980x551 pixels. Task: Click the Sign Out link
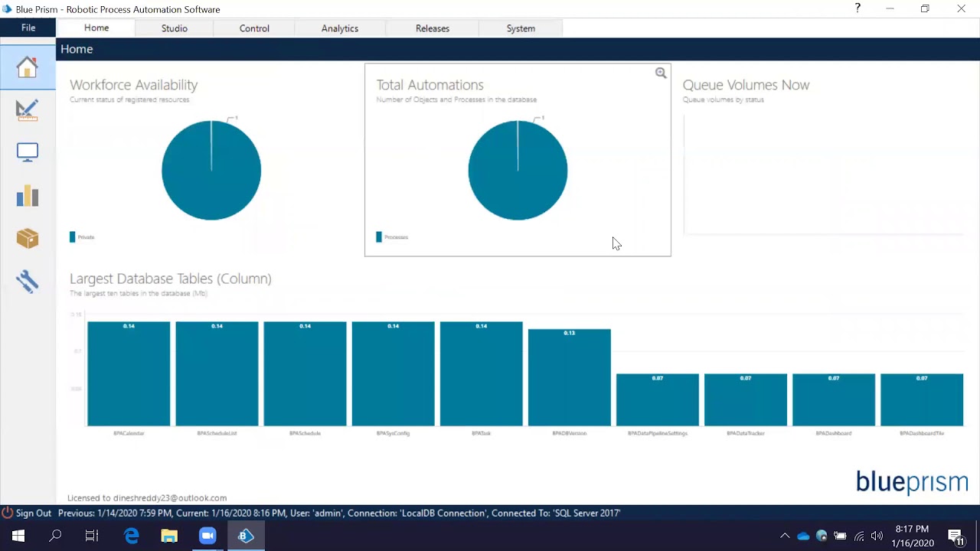[x=34, y=513]
